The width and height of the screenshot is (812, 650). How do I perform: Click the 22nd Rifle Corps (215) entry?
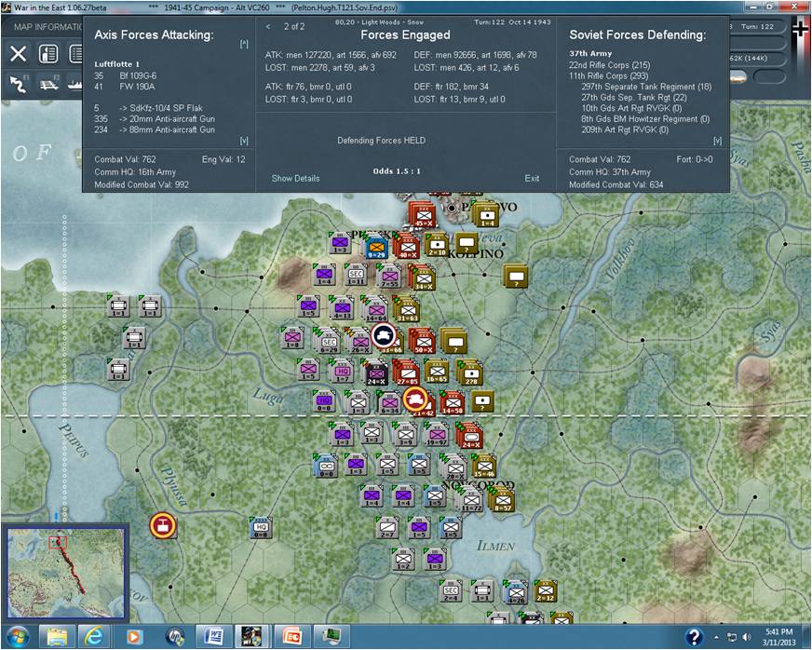tap(610, 65)
